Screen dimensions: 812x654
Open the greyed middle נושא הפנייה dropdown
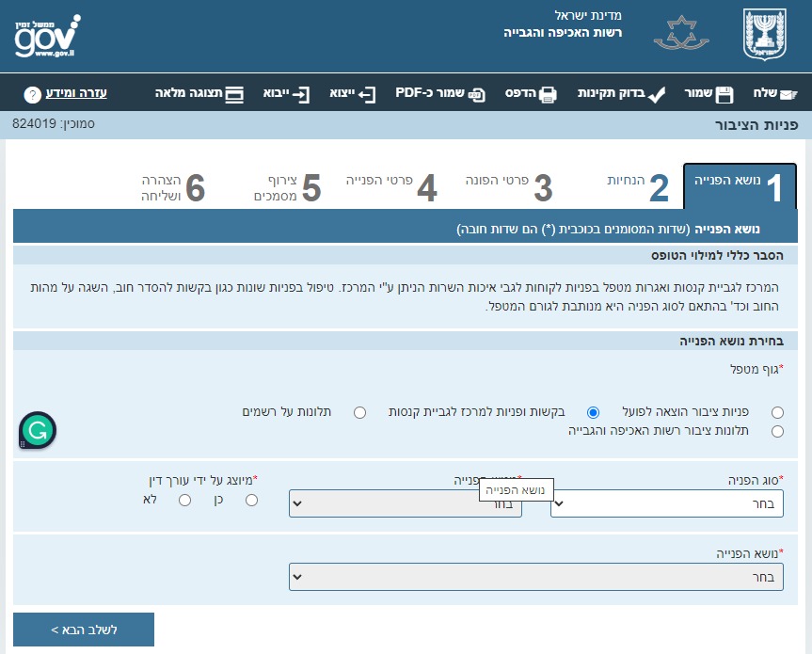pos(405,503)
